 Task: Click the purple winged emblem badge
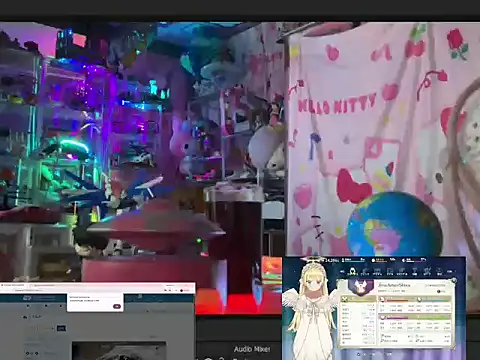[361, 286]
